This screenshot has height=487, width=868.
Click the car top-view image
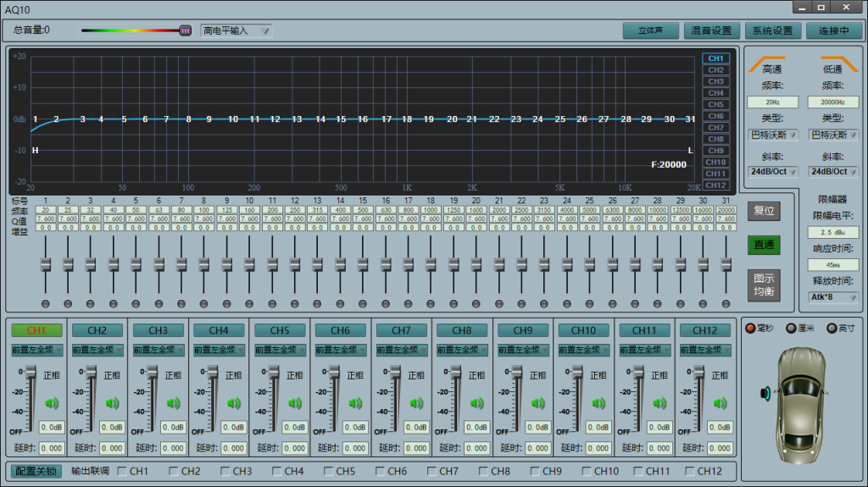click(x=800, y=405)
